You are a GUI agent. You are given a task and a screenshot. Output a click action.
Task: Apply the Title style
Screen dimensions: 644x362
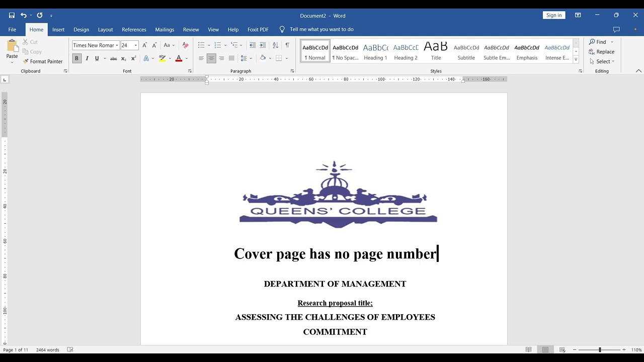pos(436,51)
